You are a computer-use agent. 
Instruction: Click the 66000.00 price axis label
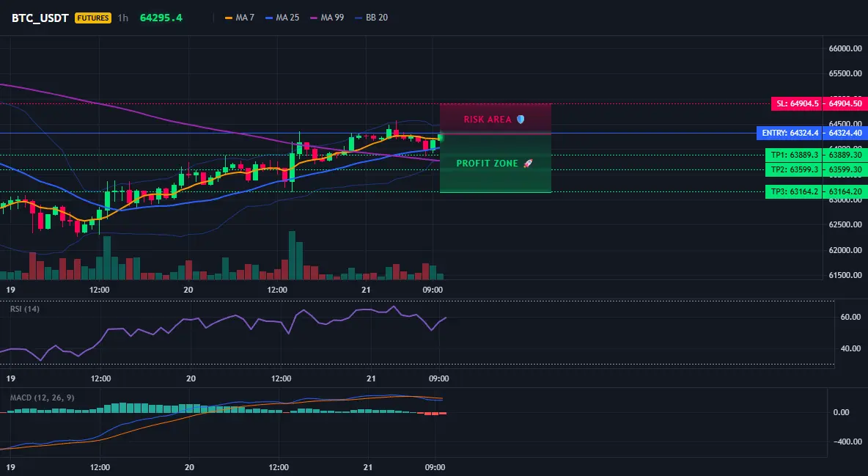pos(845,48)
